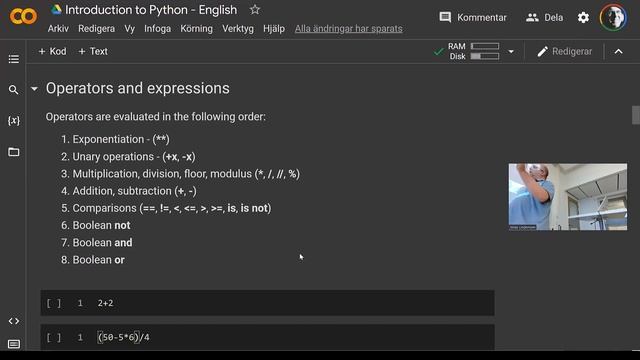Add a code cell with + Kod
Screen dimensions: 640x360
tap(52, 51)
